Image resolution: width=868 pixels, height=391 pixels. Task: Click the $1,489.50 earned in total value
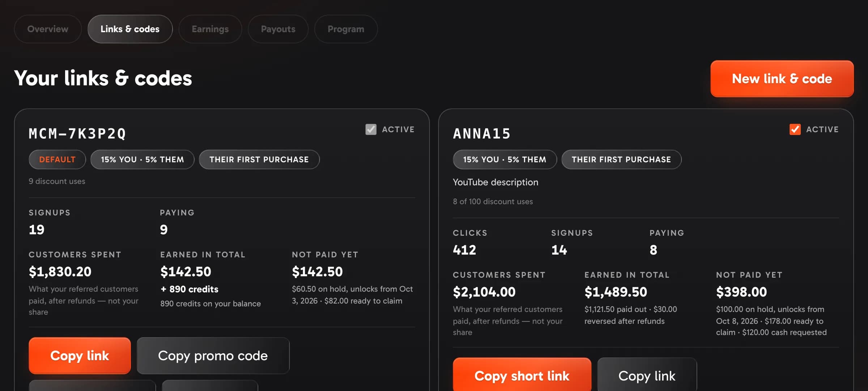point(616,292)
